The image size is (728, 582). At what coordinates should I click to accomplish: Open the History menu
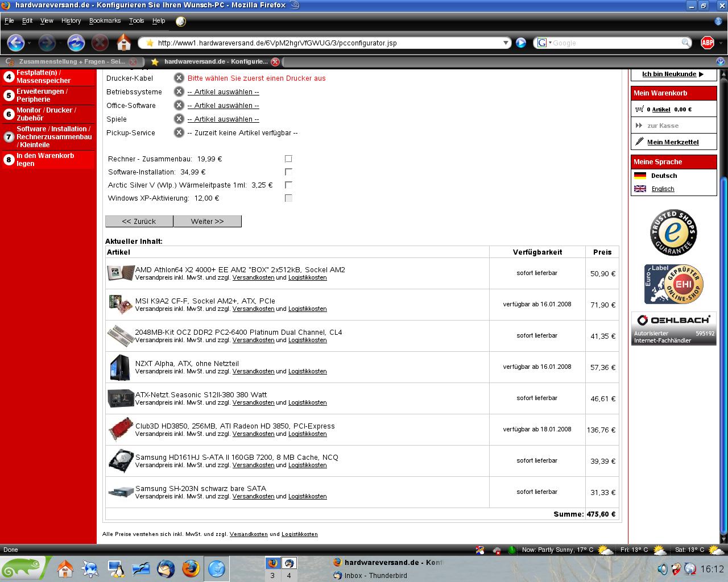[x=71, y=20]
